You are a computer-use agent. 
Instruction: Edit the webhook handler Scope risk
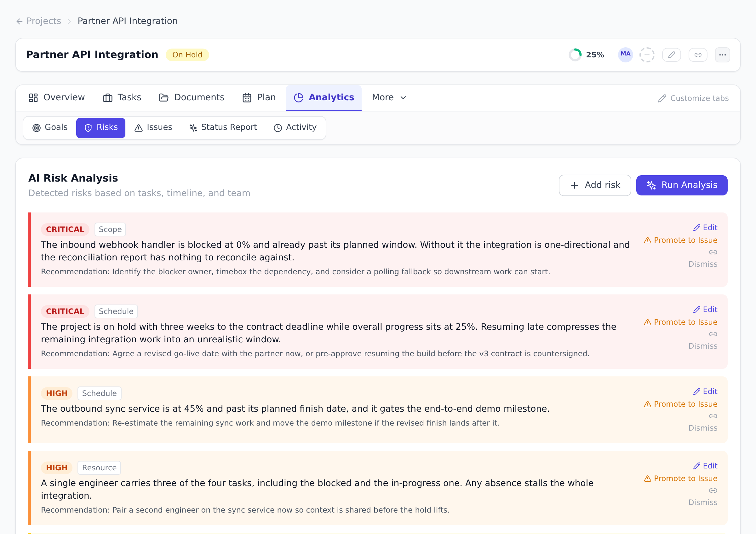click(x=705, y=228)
